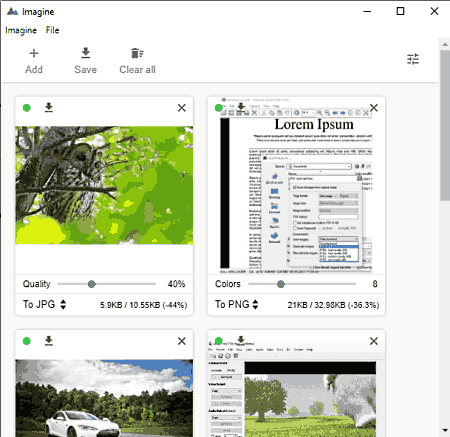This screenshot has width=450, height=437.
Task: Click the green status dot on landscape editor card
Action: click(x=219, y=341)
